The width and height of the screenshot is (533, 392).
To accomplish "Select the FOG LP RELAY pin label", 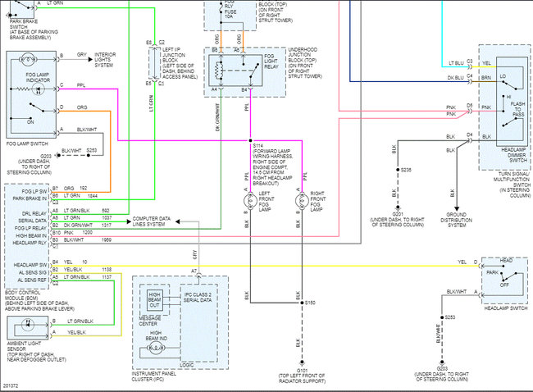I will 30,228.
